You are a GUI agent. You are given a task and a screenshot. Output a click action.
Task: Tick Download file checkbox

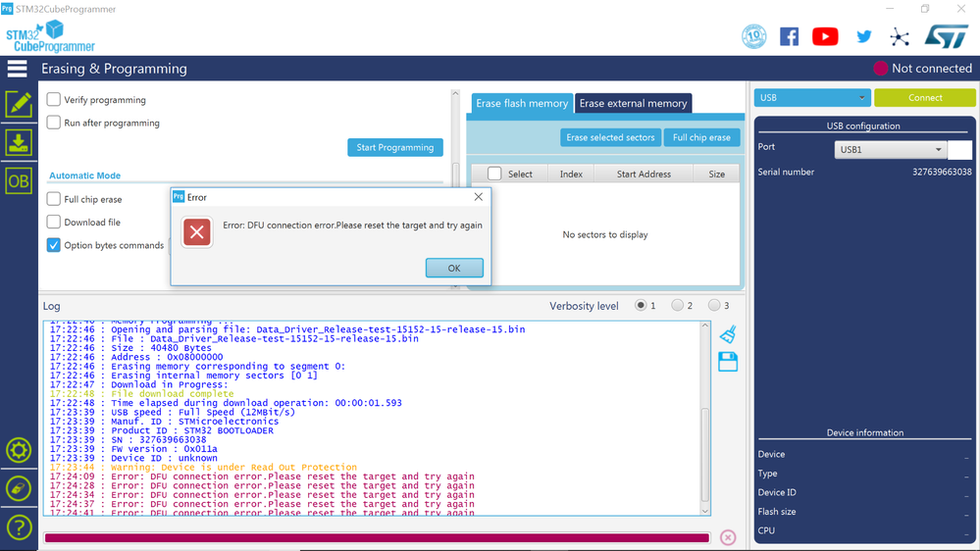click(x=54, y=222)
